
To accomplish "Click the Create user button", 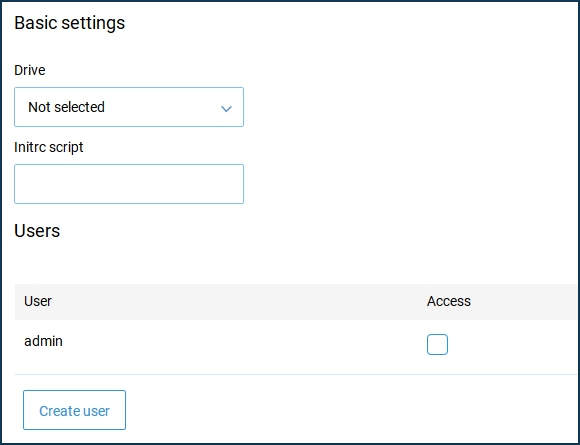I will (x=74, y=410).
